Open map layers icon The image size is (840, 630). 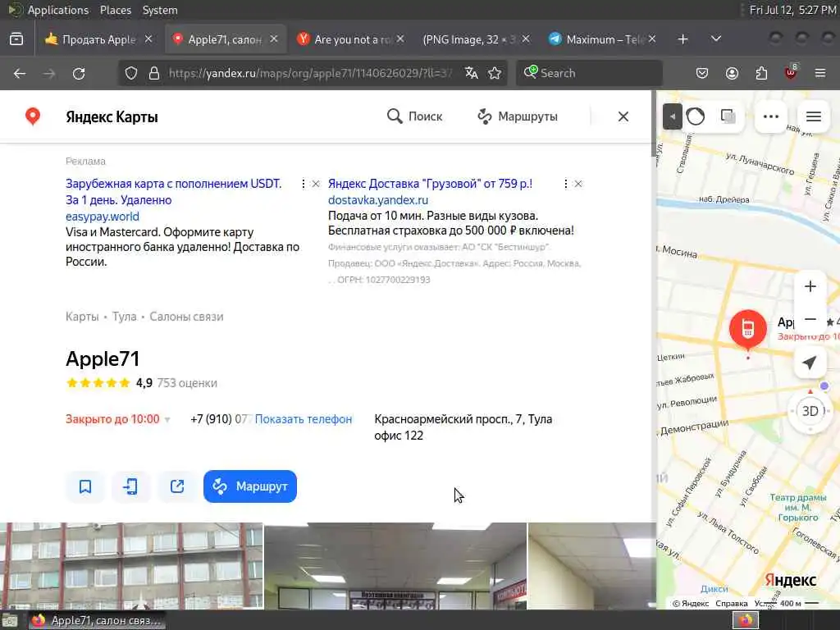point(728,116)
